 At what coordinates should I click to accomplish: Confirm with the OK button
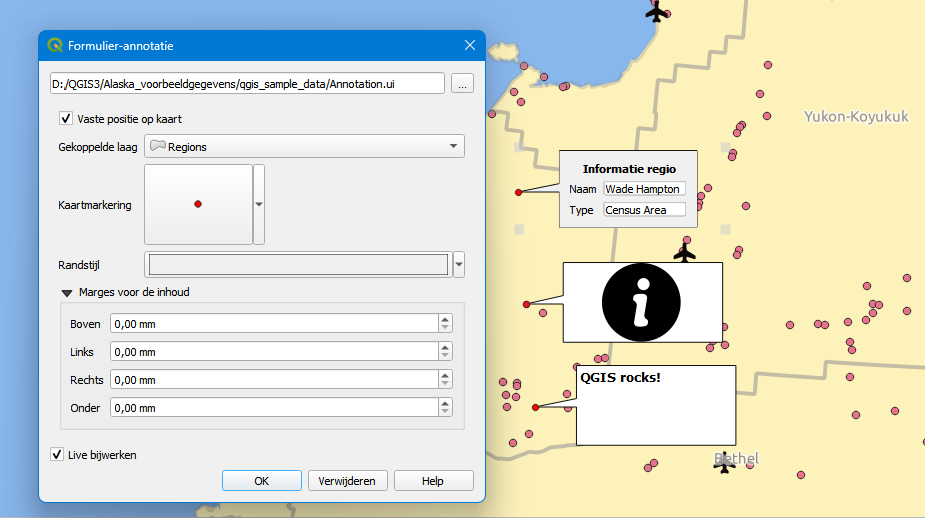pyautogui.click(x=262, y=481)
